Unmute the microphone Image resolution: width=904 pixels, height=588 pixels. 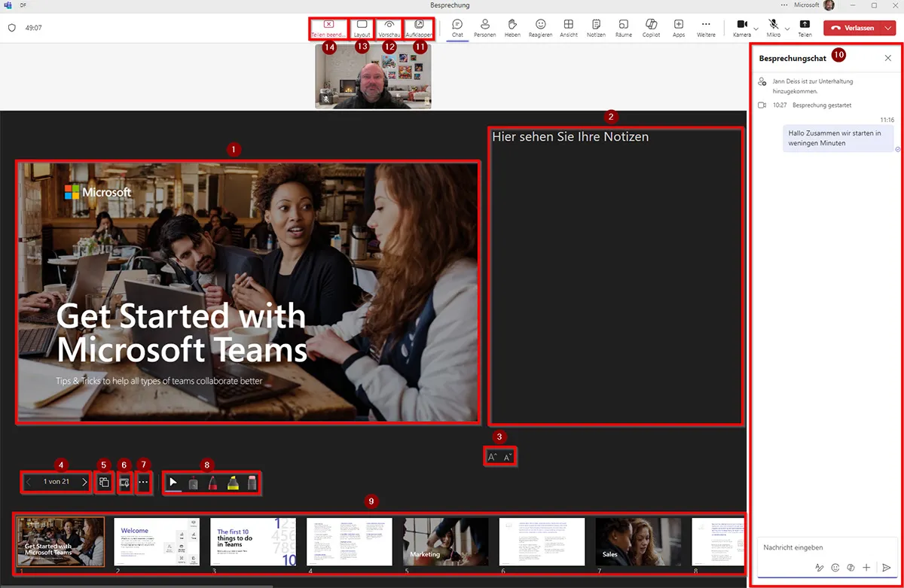(773, 28)
